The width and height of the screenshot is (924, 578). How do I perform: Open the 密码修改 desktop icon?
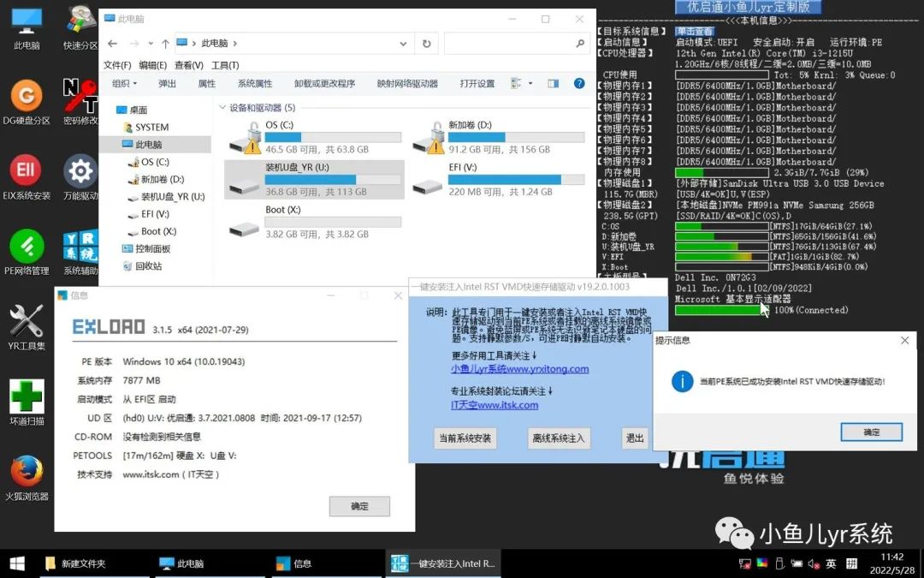tap(80, 104)
